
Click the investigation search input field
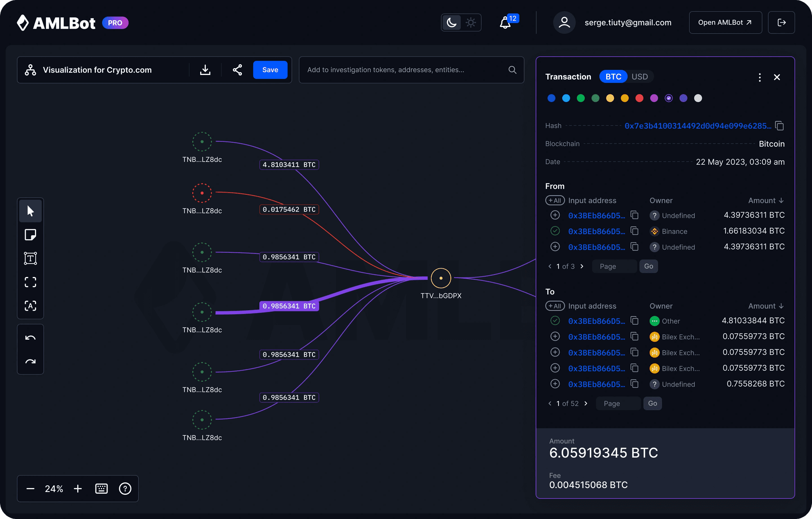404,70
